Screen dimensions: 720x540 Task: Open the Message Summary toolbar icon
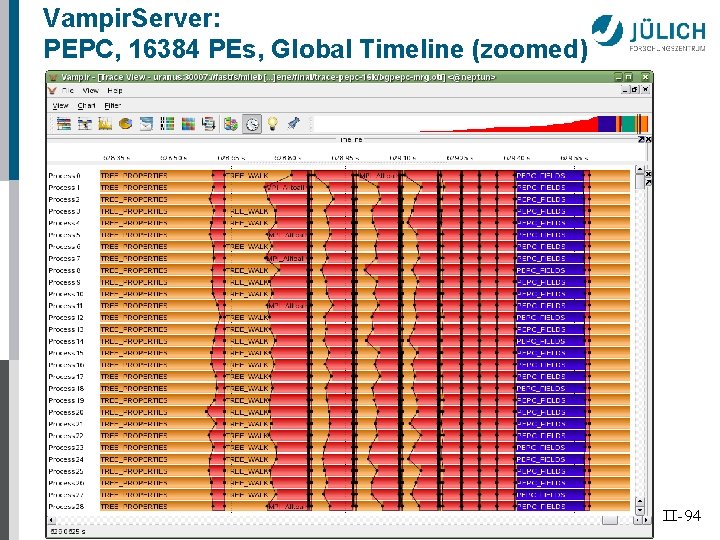click(x=146, y=124)
